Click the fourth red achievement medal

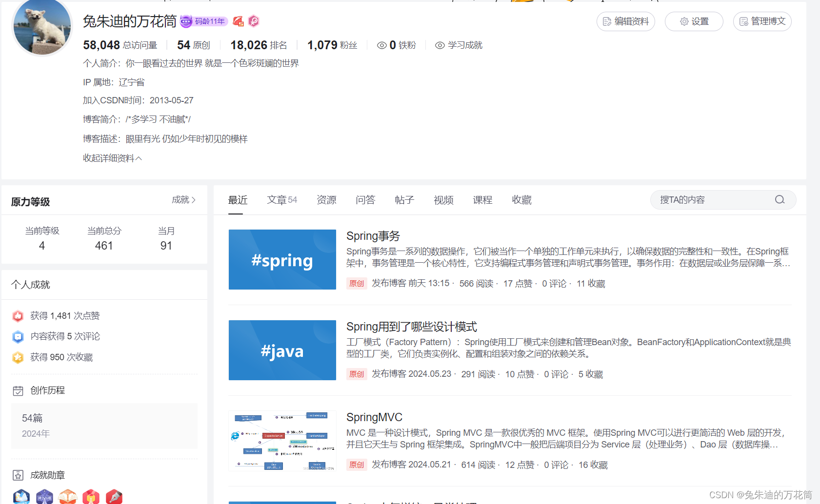coord(91,496)
